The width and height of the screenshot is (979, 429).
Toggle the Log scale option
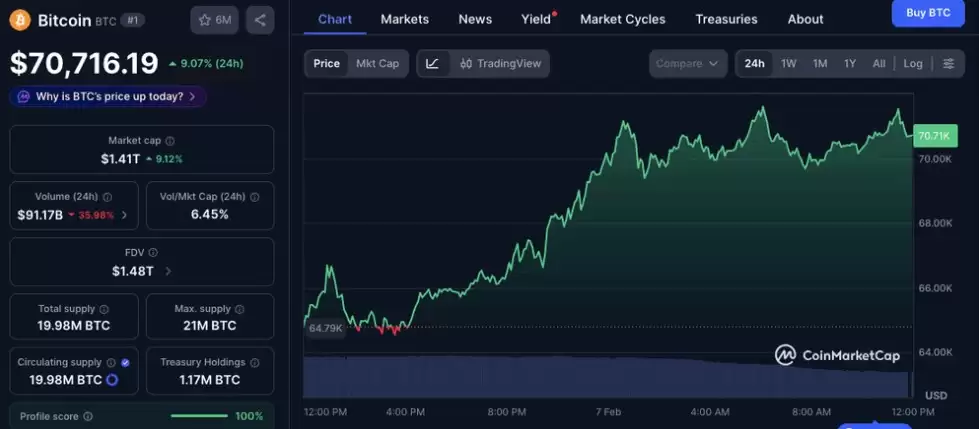(913, 64)
